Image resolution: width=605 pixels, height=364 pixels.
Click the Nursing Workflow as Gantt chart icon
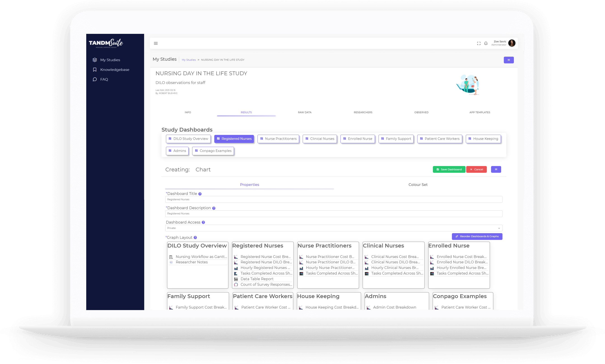click(x=171, y=257)
